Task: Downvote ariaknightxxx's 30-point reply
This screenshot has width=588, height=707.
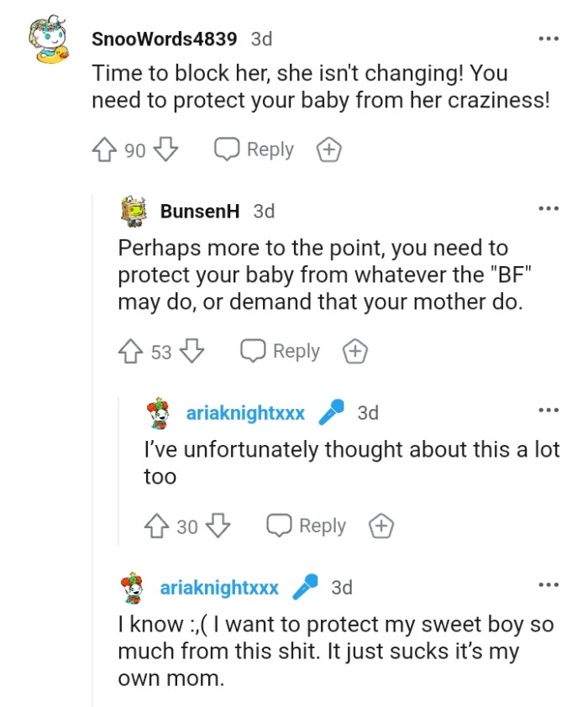Action: [x=218, y=526]
